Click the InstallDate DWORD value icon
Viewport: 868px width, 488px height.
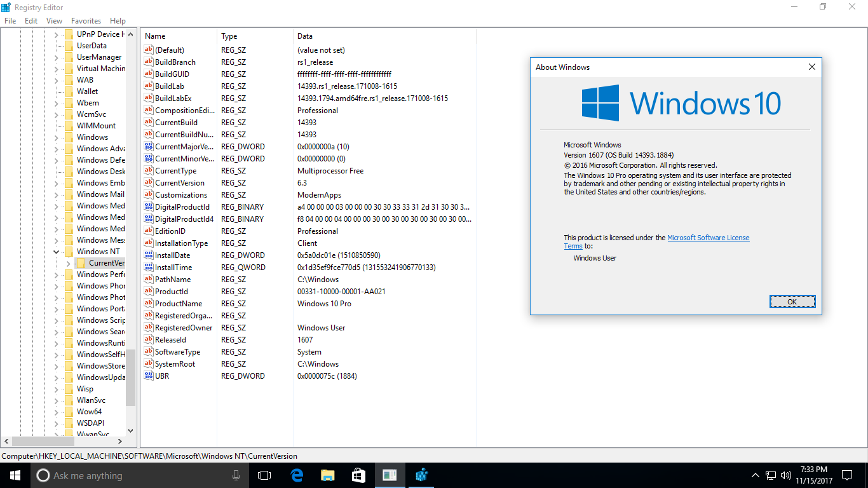149,255
